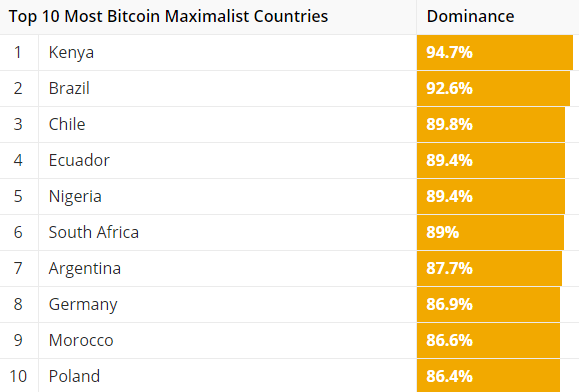Select Germany in the table
This screenshot has height=392, width=579.
(83, 305)
